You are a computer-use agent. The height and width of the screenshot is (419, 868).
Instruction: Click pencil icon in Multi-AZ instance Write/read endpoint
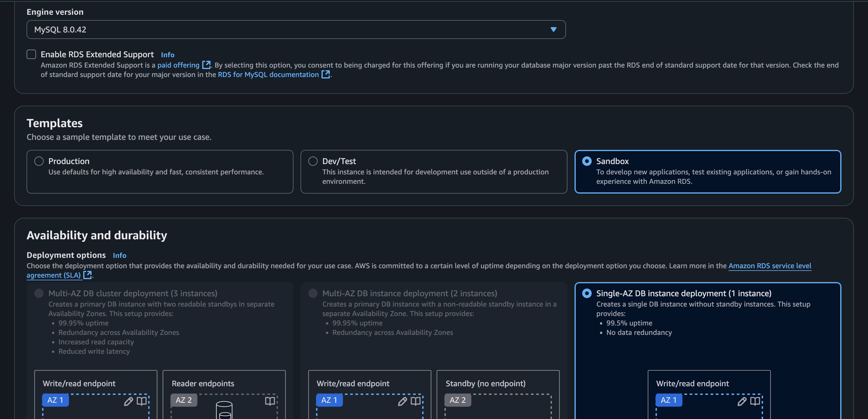(402, 401)
